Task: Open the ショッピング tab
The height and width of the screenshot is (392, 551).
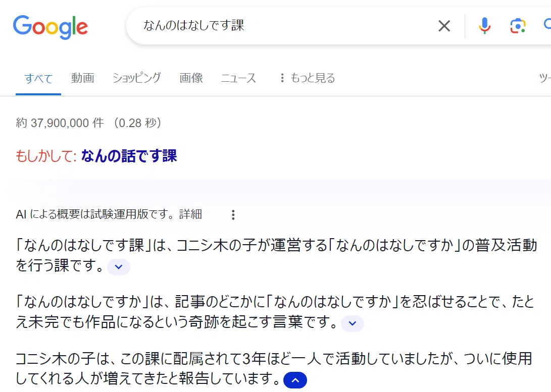Action: coord(137,78)
